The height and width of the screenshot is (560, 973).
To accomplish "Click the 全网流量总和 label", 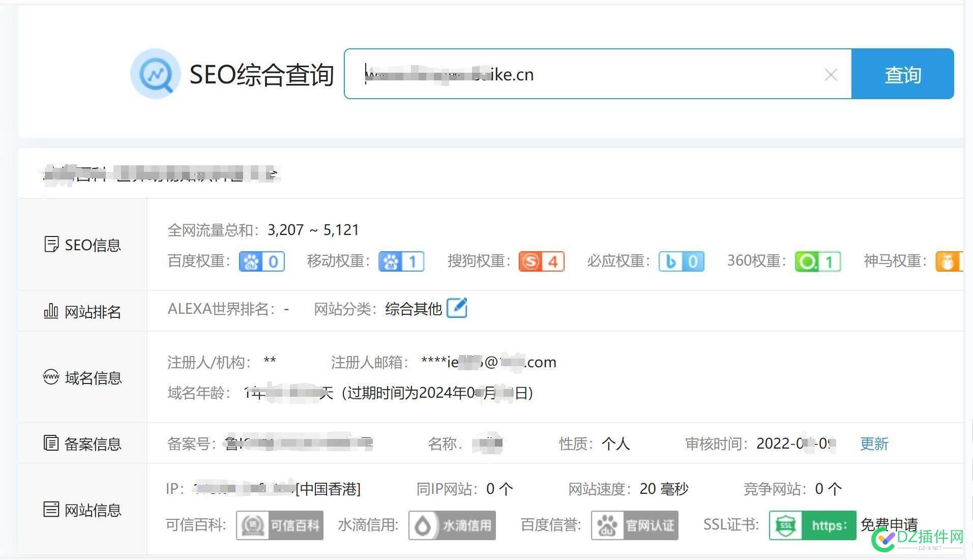I will 213,230.
